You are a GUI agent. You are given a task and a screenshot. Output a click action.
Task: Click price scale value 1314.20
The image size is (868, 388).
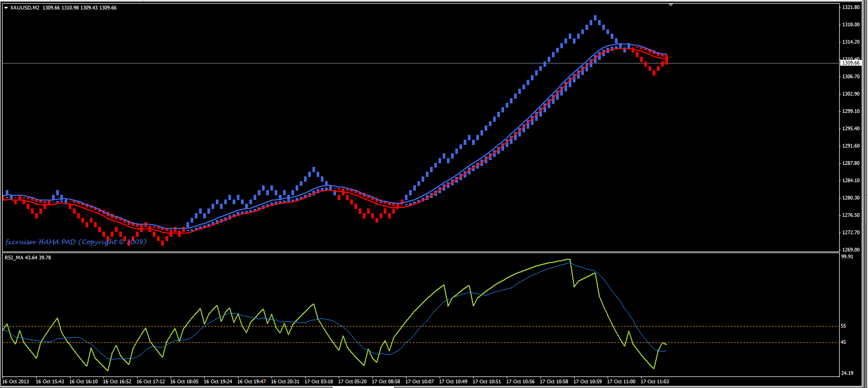pyautogui.click(x=851, y=42)
